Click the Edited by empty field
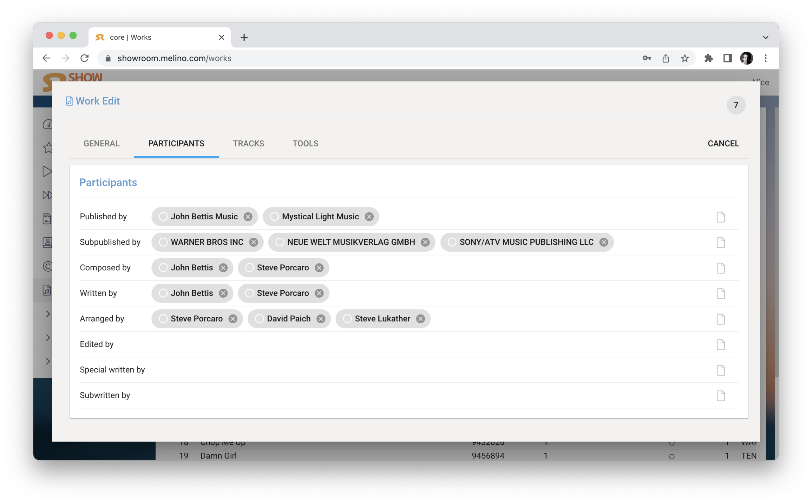The image size is (812, 504). coord(430,344)
